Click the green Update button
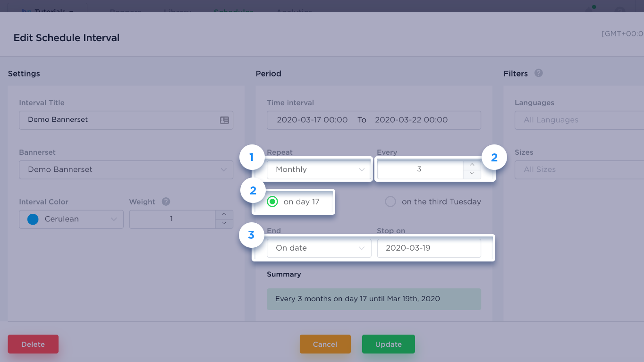 tap(389, 344)
